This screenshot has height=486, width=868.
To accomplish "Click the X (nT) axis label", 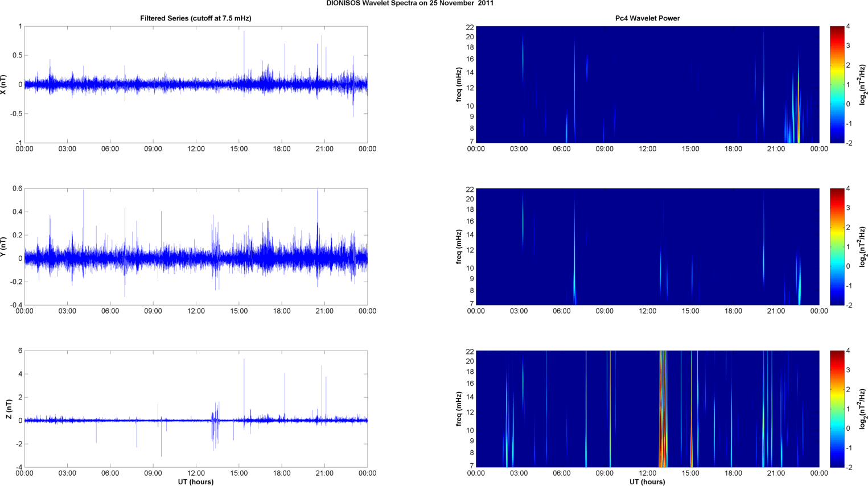I will 4,84.
